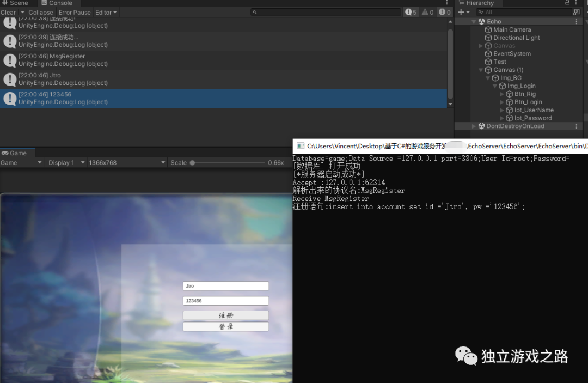Collapse the Img_BG object
The width and height of the screenshot is (588, 383).
coord(488,78)
